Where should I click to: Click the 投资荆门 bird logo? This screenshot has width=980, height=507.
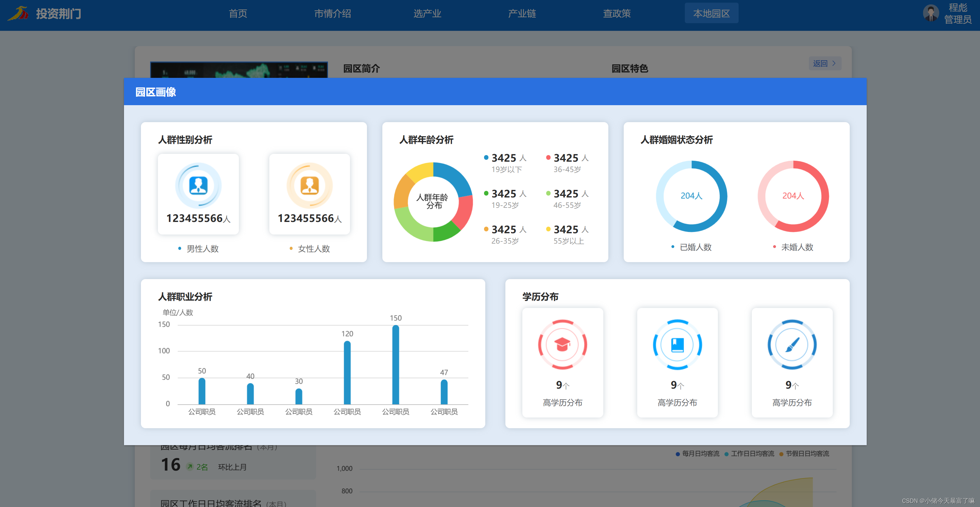19,14
